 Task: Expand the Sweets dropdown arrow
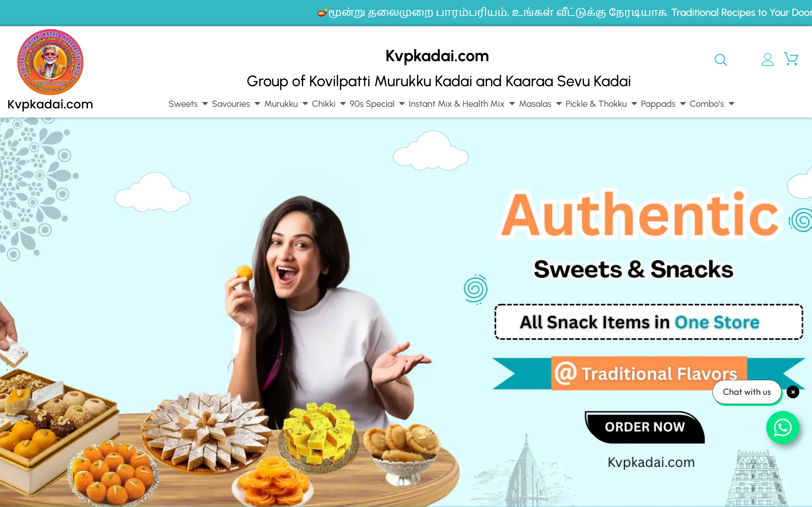[205, 104]
